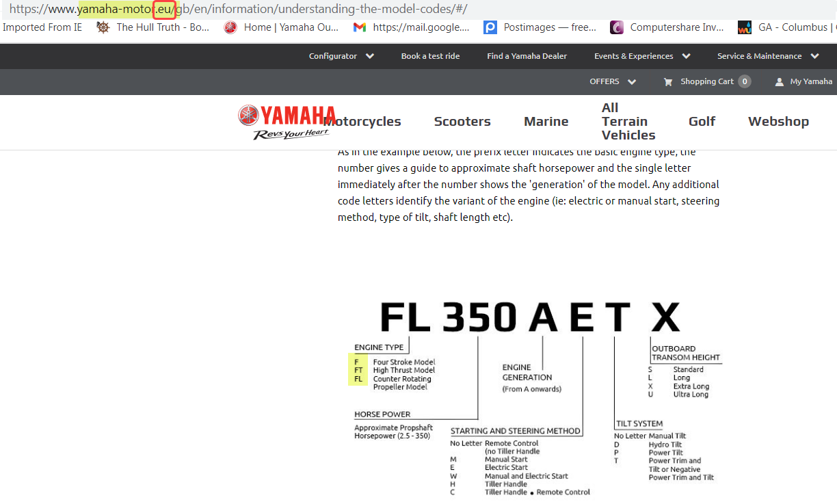Click the Counter Rotating text
The height and width of the screenshot is (504, 837).
402,379
